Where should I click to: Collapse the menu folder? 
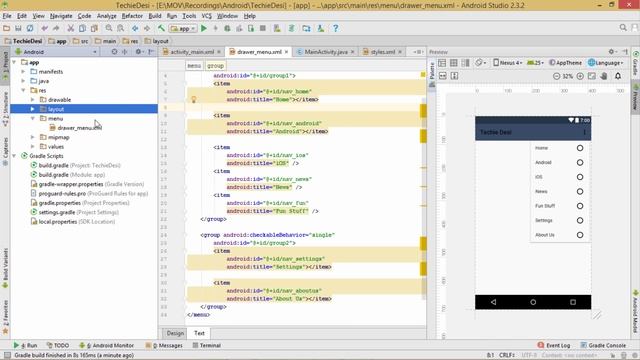(33, 118)
